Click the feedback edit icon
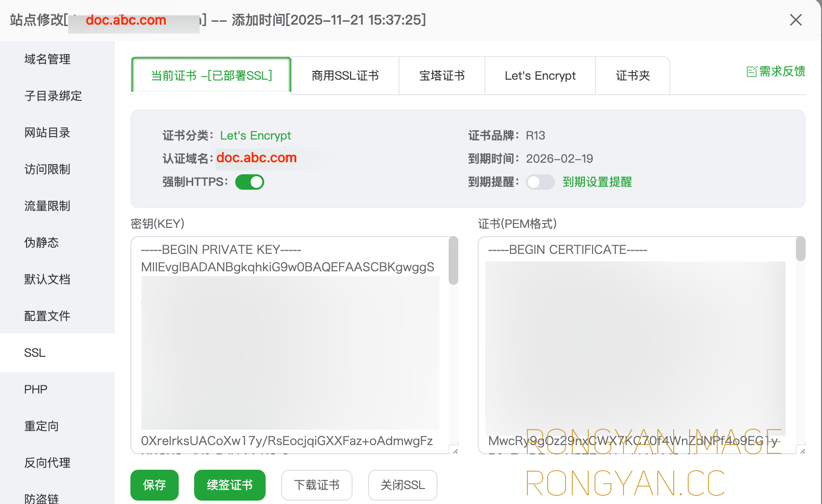Viewport: 822px width, 504px height. coord(751,72)
